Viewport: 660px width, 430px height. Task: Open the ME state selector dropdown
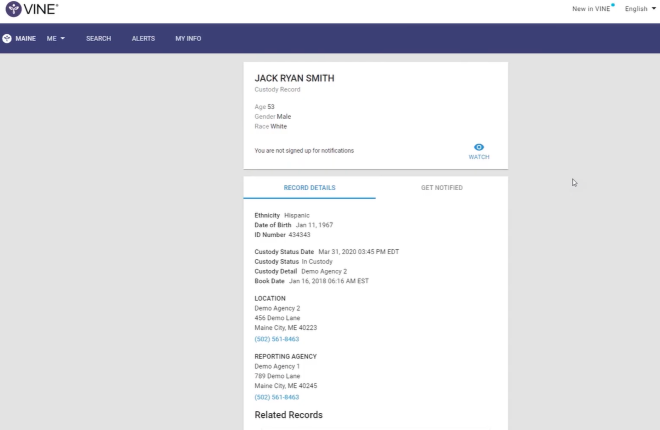click(56, 38)
